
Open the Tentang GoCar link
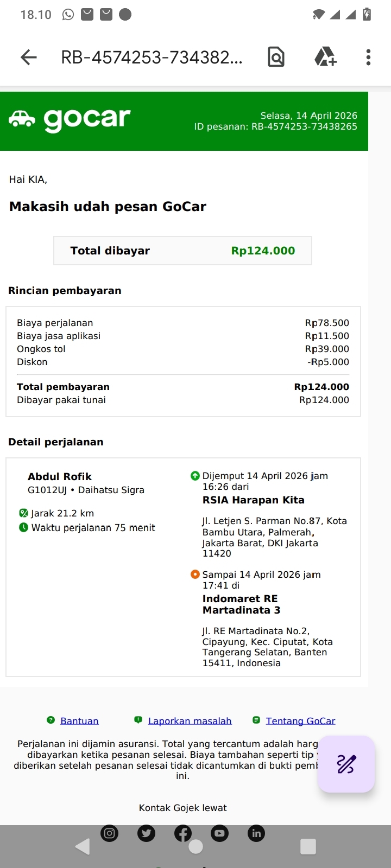click(x=300, y=721)
